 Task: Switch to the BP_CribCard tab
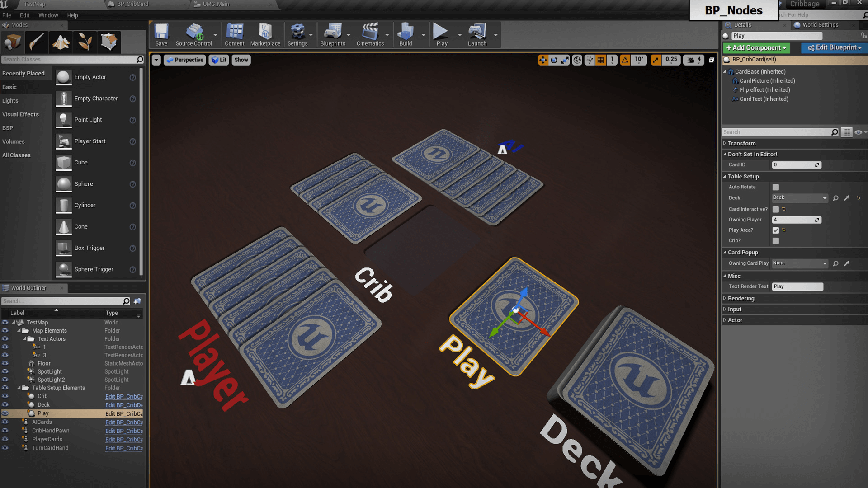132,4
